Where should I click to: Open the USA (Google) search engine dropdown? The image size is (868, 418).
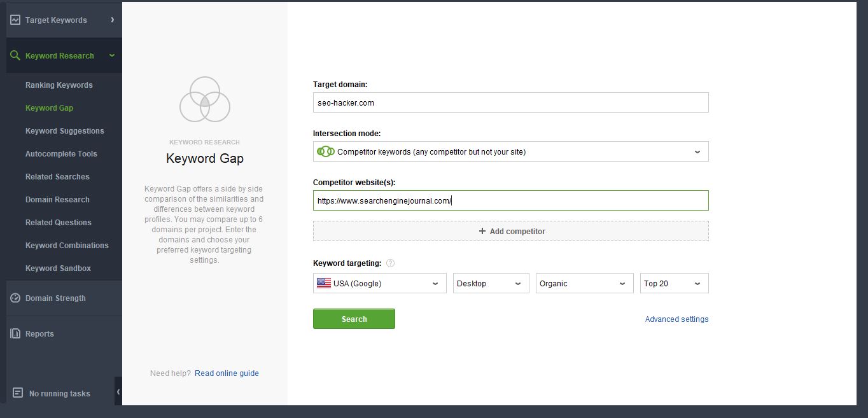point(379,283)
